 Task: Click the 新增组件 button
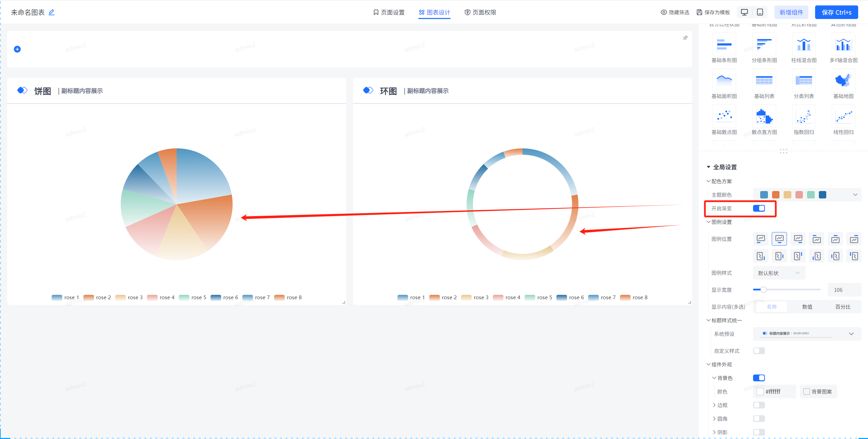click(791, 12)
